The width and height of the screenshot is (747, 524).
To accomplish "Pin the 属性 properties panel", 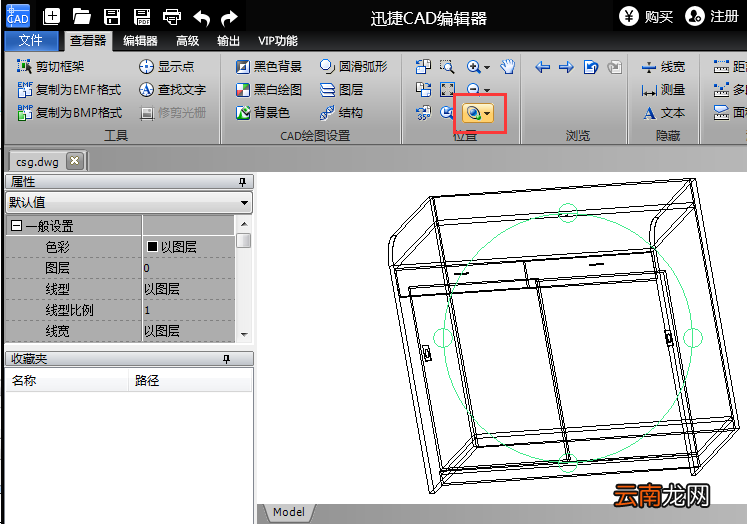I will pos(242,182).
